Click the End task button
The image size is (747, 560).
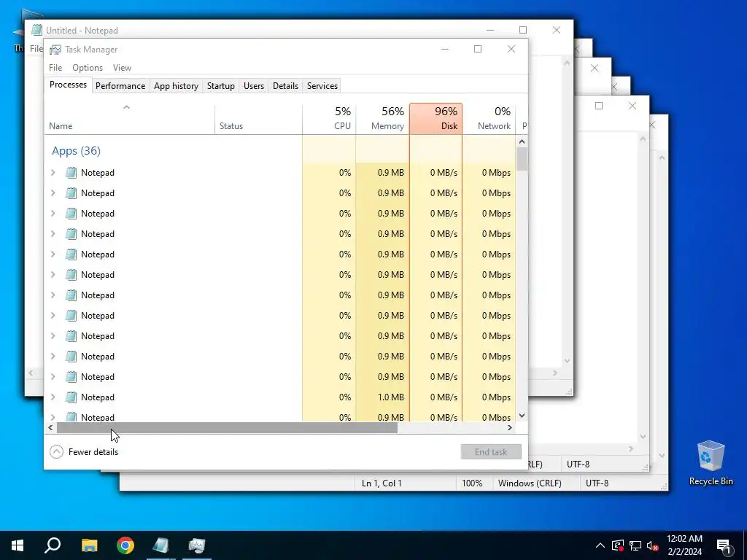tap(491, 452)
